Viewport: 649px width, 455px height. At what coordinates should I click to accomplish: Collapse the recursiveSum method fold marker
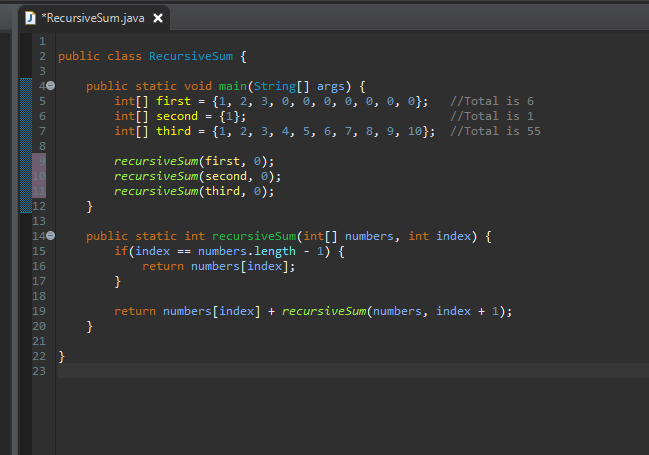50,236
